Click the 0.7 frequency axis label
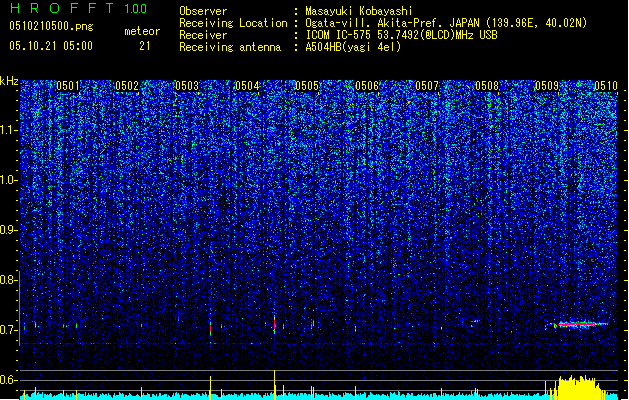The width and height of the screenshot is (629, 400). (9, 330)
